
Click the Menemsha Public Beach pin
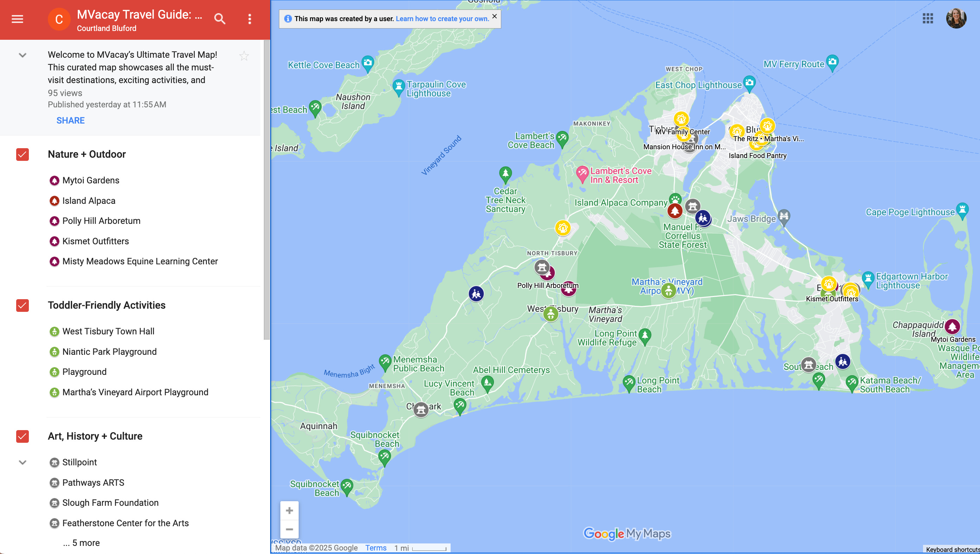(x=384, y=361)
